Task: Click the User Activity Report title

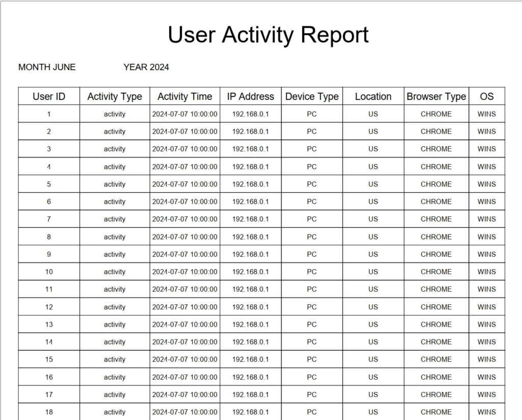Action: coord(268,35)
